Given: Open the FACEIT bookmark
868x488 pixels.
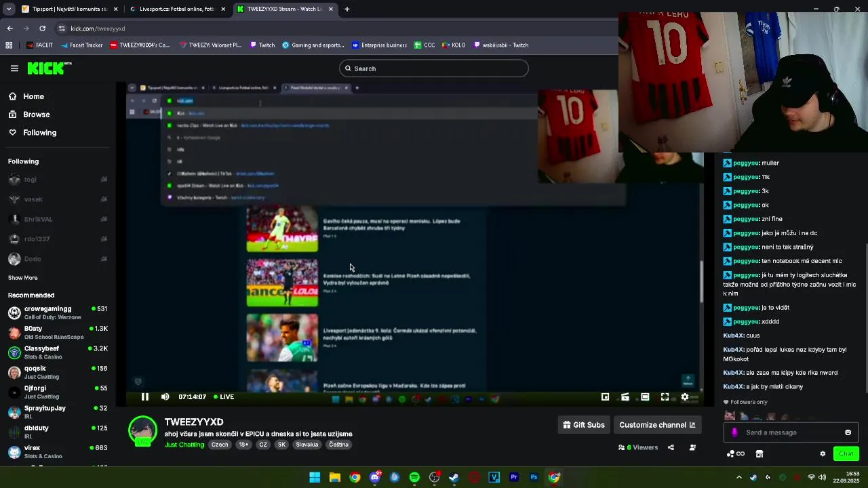Looking at the screenshot, I should [x=39, y=45].
